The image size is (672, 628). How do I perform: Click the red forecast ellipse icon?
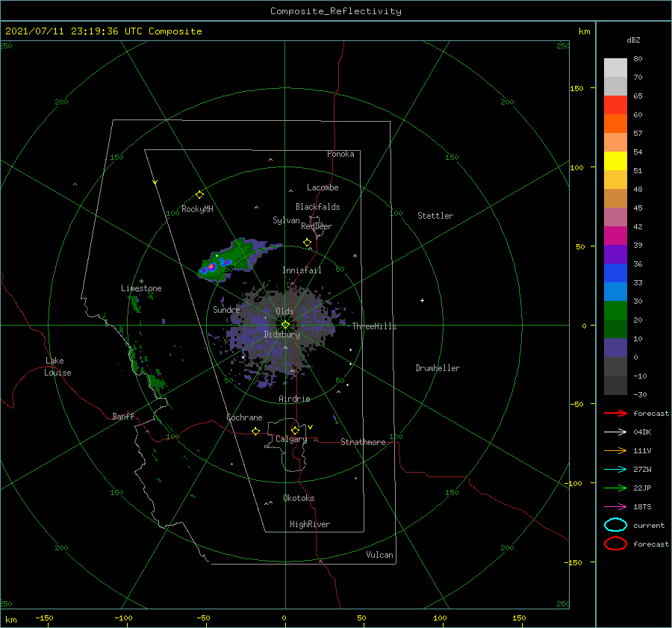tap(615, 544)
